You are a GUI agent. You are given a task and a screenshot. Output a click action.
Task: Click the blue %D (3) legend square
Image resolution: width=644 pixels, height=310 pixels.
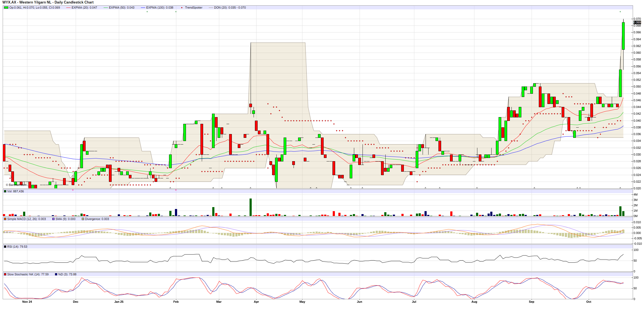(56, 274)
